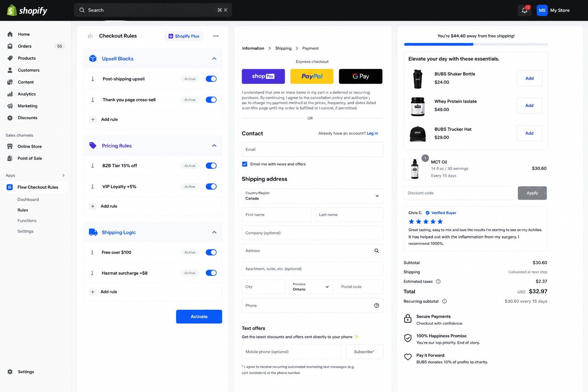Apply the discount code button
This screenshot has height=392, width=588.
(x=532, y=193)
